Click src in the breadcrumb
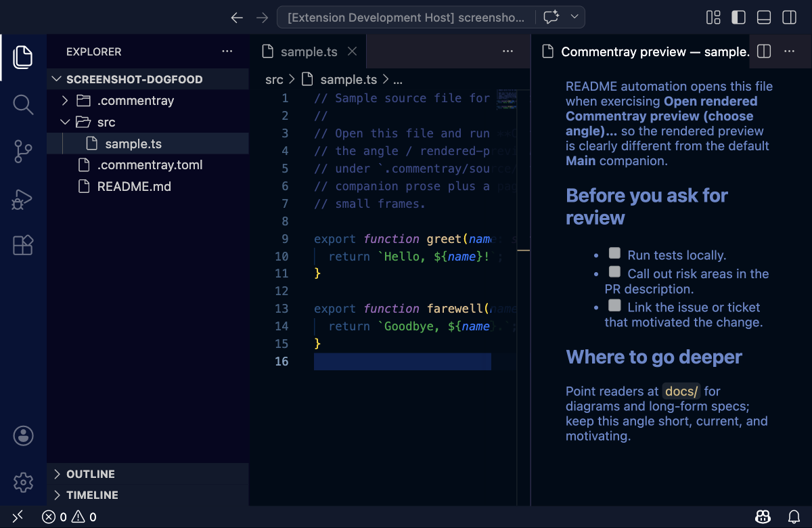Viewport: 812px width, 528px height. pyautogui.click(x=274, y=80)
